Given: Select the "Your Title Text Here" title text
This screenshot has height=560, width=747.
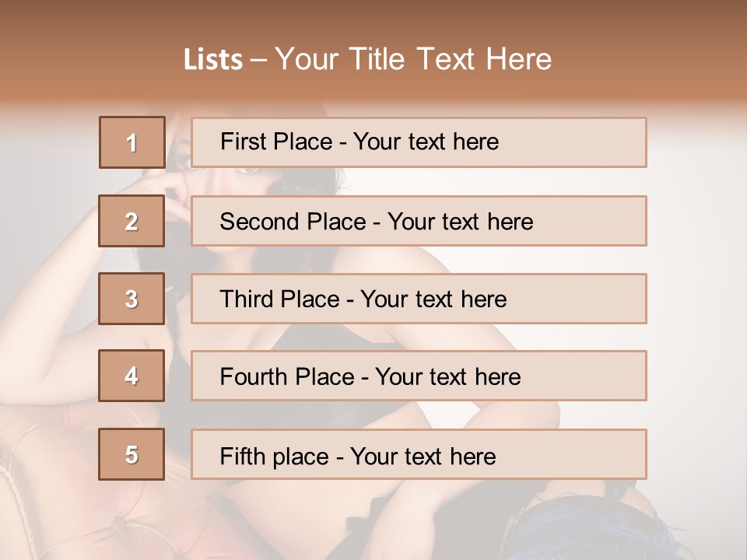Looking at the screenshot, I should coord(413,59).
